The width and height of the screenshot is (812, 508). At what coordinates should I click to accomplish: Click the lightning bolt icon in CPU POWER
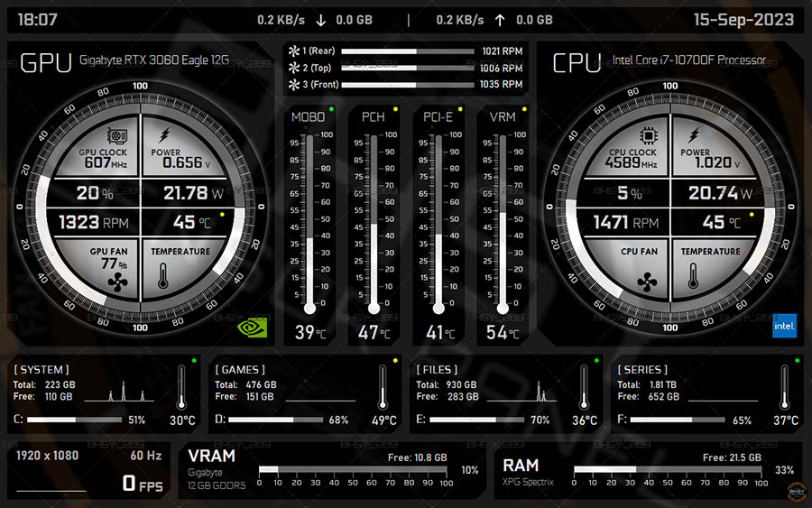click(694, 135)
